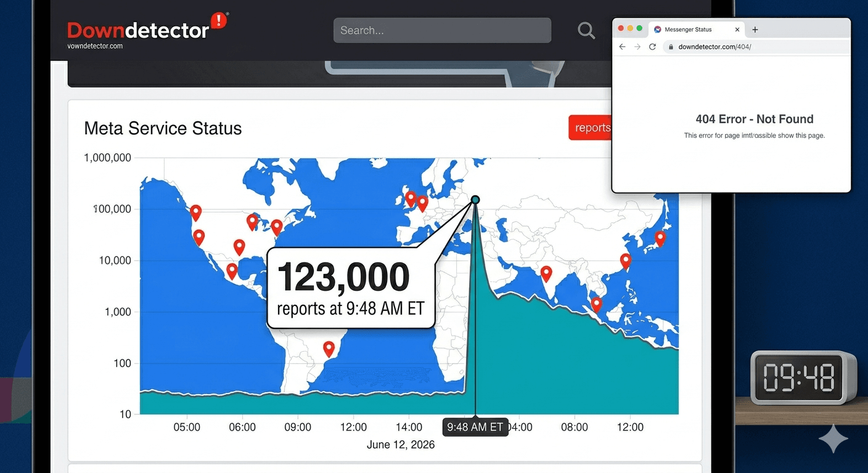
Task: Click the Downdetector logo
Action: click(148, 27)
